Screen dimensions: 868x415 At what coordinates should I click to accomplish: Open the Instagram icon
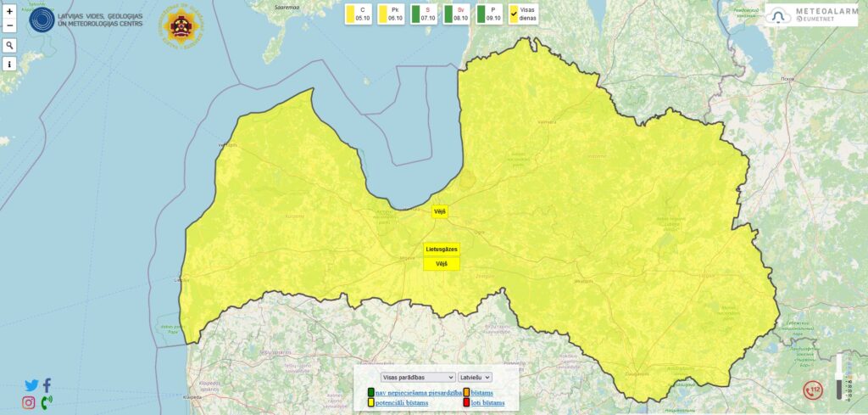(x=29, y=402)
